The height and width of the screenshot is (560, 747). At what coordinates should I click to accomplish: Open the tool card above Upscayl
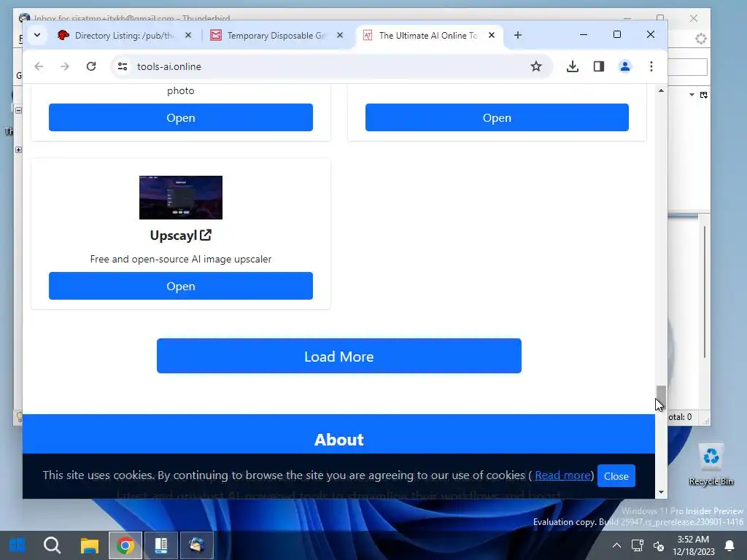181,117
